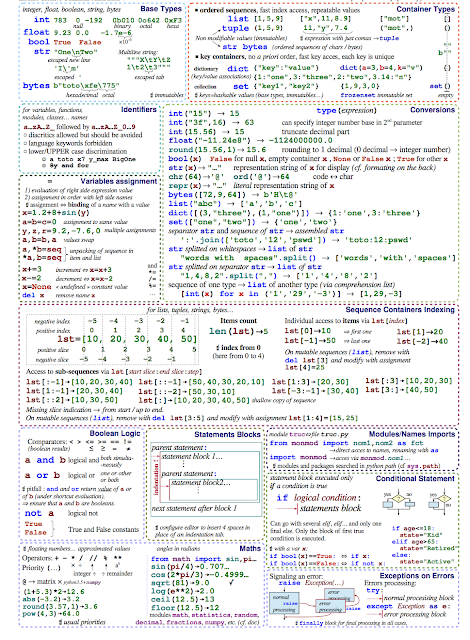Select the lst[1]→20 example
Viewport: 470px width, 640px height.
(x=420, y=332)
